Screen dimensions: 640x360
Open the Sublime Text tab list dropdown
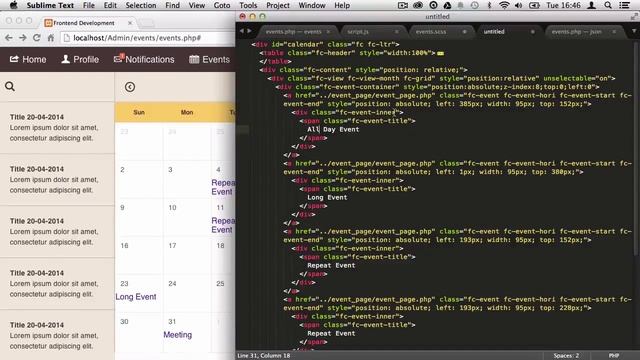[x=634, y=31]
